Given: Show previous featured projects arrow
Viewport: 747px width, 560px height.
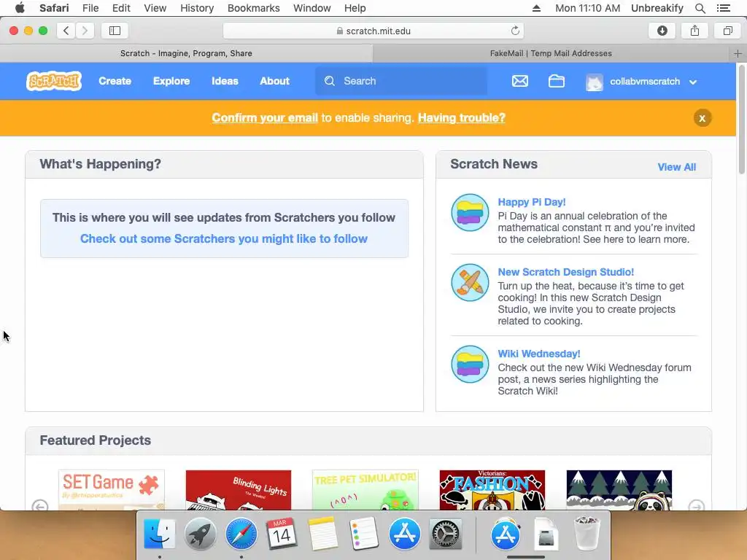Looking at the screenshot, I should click(x=40, y=506).
